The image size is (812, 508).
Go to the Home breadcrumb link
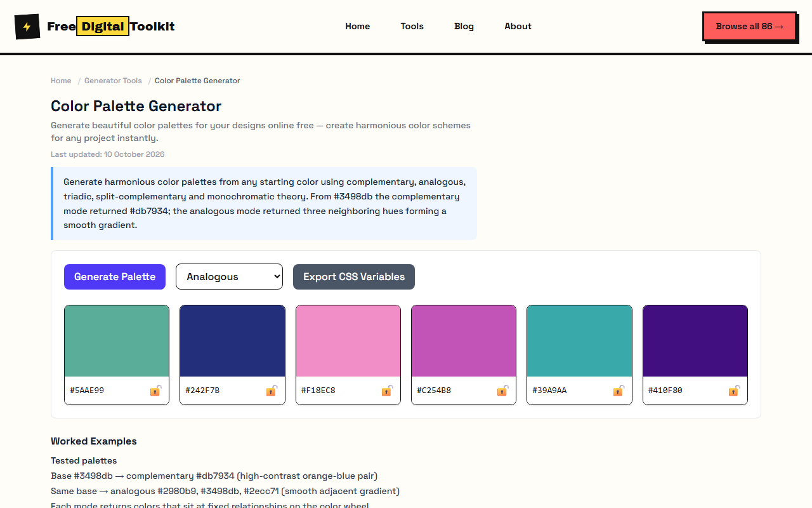pyautogui.click(x=61, y=81)
